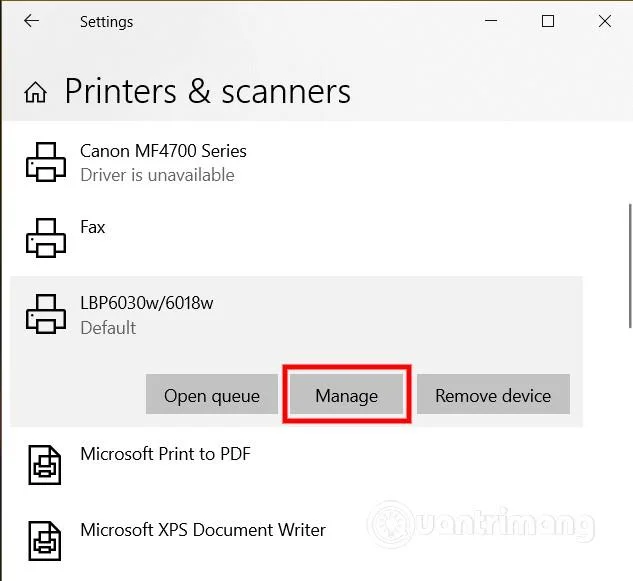Select the Microsoft XPS Document Writer name
The height and width of the screenshot is (581, 633).
[x=203, y=530]
